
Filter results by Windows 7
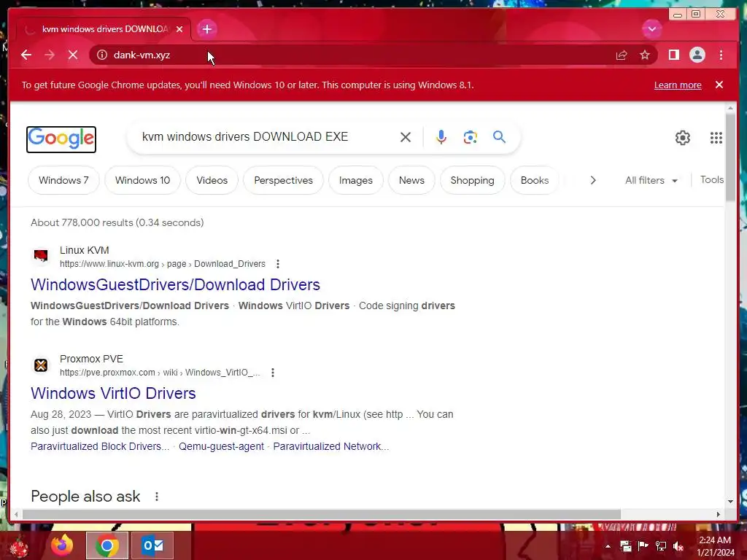(64, 181)
